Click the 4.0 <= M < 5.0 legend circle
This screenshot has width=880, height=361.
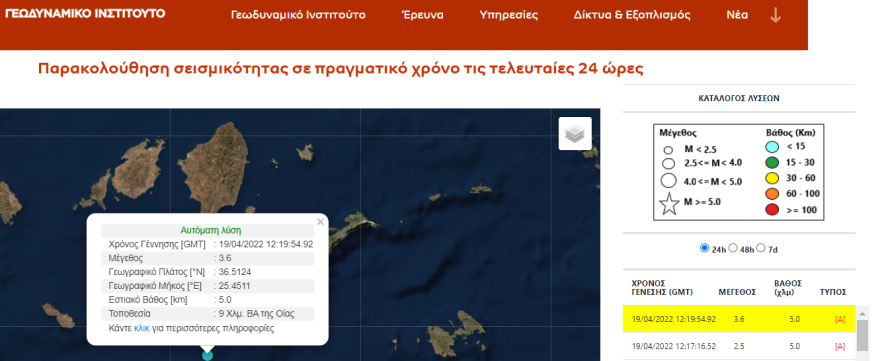click(x=668, y=181)
